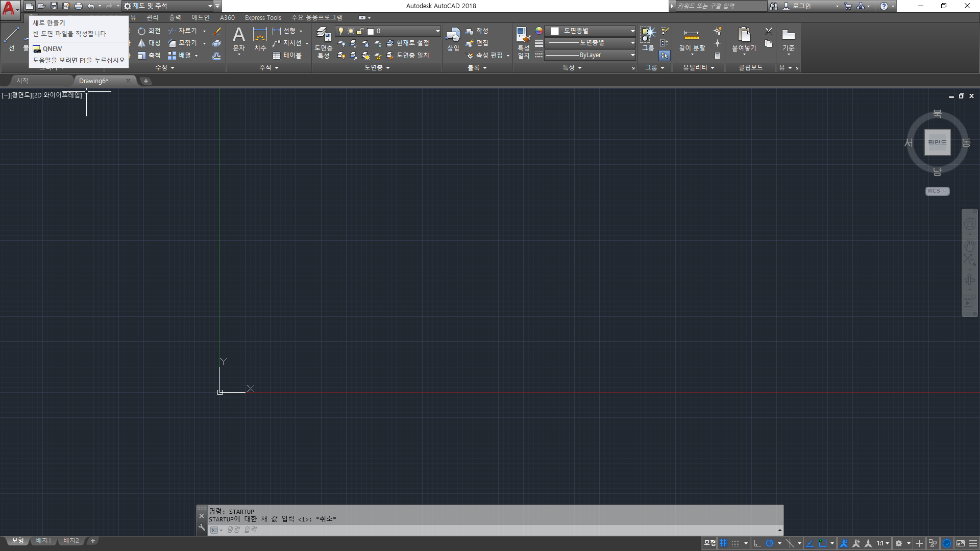
Task: Click the Mirror (대칭) tool
Action: [149, 43]
